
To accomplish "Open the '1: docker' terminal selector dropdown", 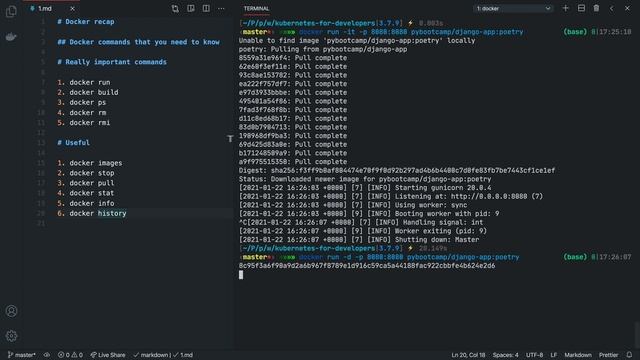I will pos(513,9).
